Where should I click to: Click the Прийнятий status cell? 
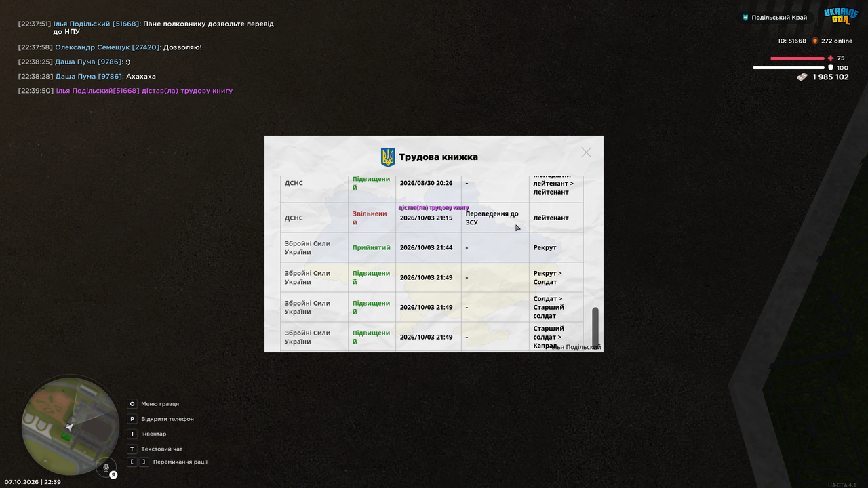[372, 247]
